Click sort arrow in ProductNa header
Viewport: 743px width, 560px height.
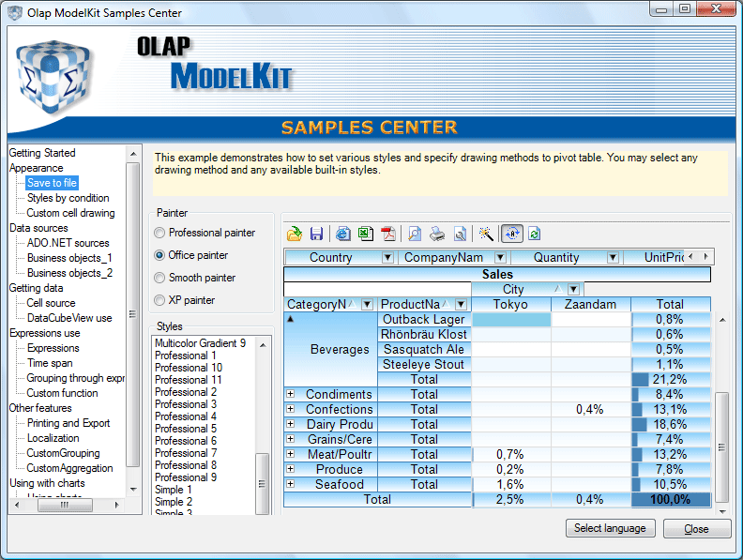(446, 304)
